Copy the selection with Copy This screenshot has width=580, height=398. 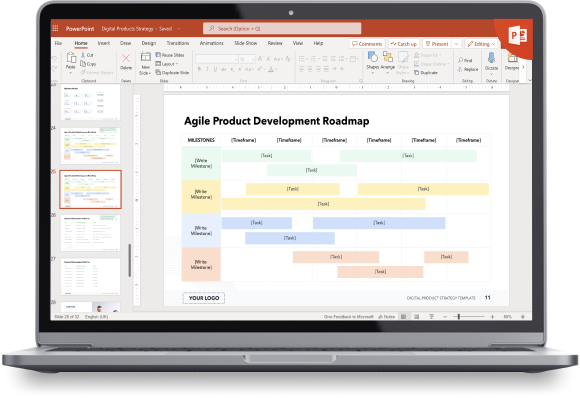click(x=88, y=64)
